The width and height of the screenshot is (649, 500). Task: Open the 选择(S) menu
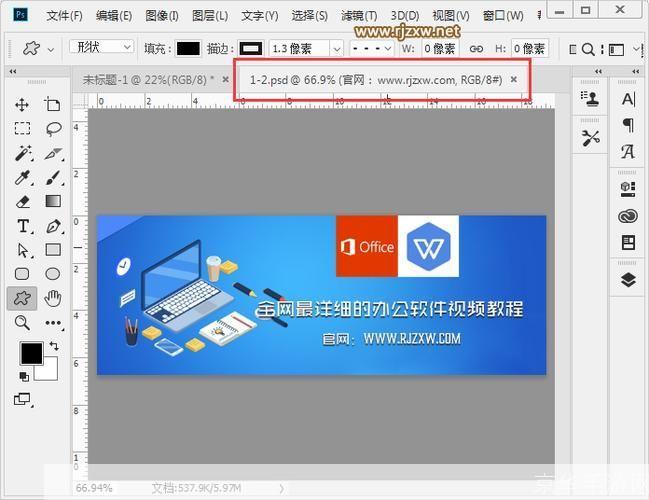[x=310, y=16]
